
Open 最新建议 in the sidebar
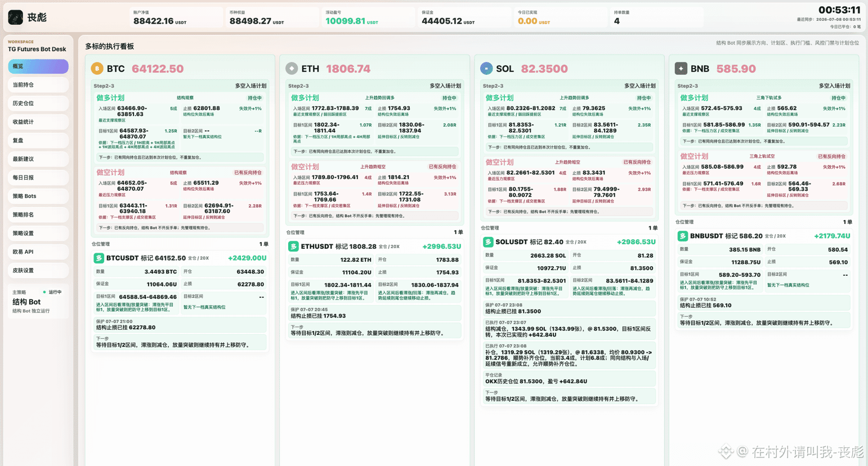[38, 159]
